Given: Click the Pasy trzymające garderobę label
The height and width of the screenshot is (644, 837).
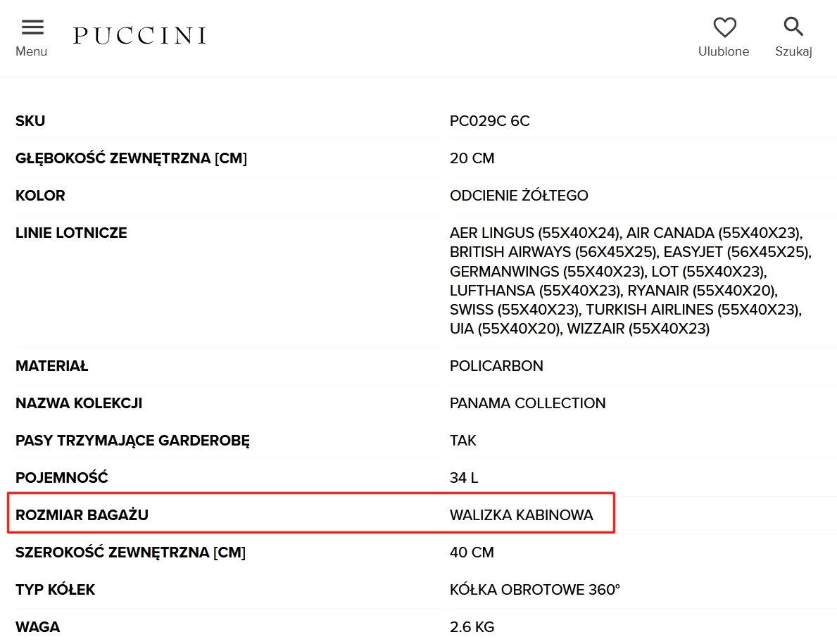Looking at the screenshot, I should pos(132,441).
